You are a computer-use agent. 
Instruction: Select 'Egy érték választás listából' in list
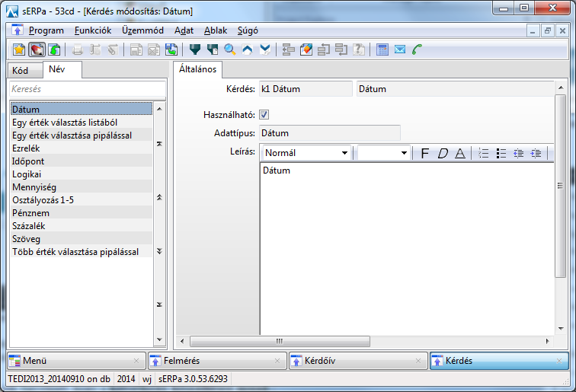[x=82, y=123]
